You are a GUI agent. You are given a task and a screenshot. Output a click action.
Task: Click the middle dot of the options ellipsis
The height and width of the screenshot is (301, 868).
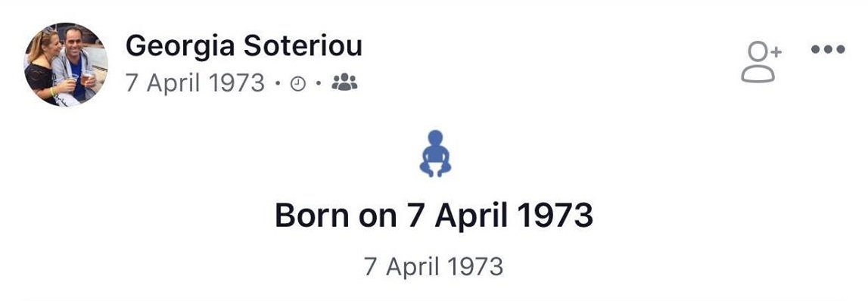828,50
